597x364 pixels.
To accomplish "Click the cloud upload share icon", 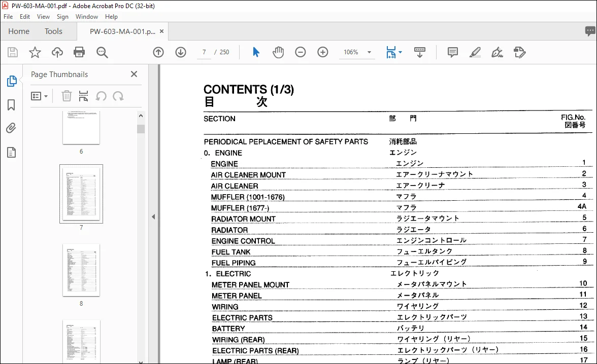I will point(57,52).
